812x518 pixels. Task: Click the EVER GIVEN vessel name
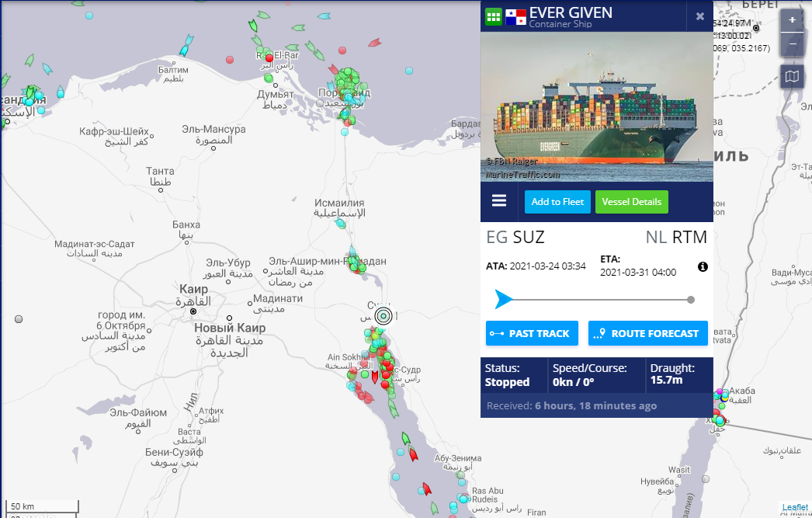(571, 12)
